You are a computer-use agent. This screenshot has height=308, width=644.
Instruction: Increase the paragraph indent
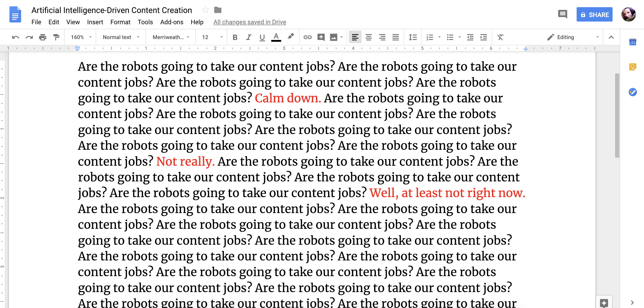[484, 37]
